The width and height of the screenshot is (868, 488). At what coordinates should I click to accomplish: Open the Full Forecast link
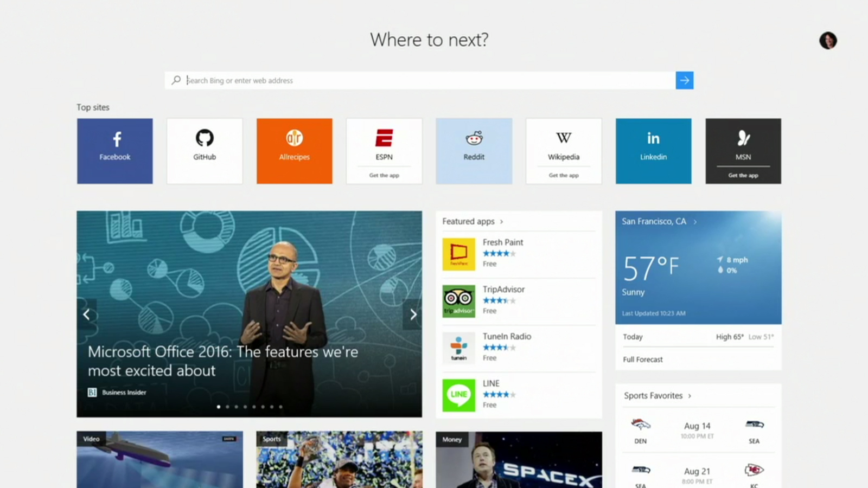click(643, 359)
